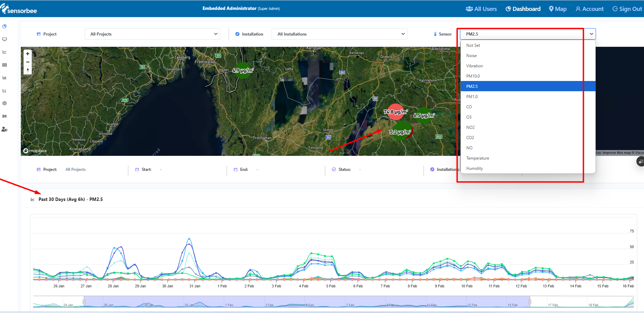Open the line chart sidebar icon
The height and width of the screenshot is (313, 644).
click(x=4, y=52)
